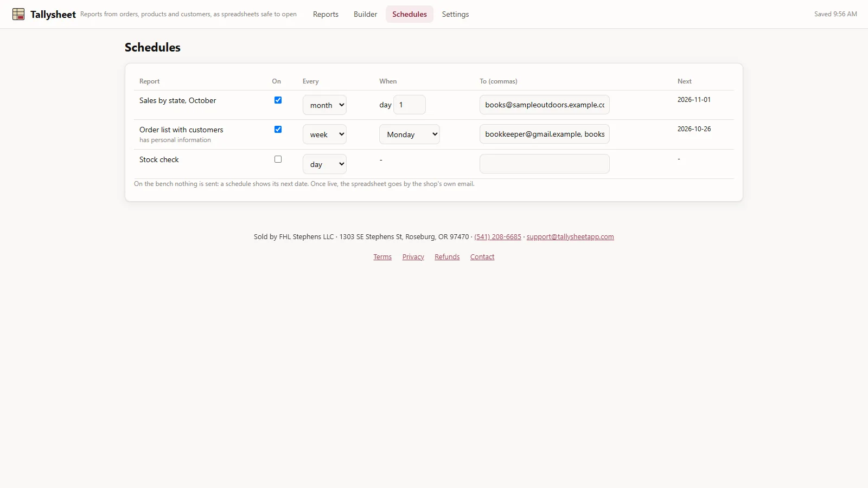Select the Schedules tab
868x488 pixels.
410,14
